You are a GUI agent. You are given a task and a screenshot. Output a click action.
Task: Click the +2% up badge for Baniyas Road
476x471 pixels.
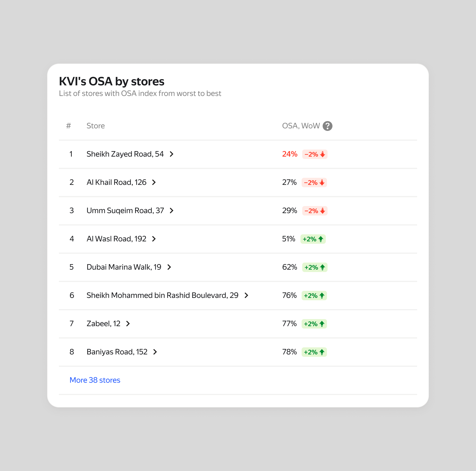[314, 352]
